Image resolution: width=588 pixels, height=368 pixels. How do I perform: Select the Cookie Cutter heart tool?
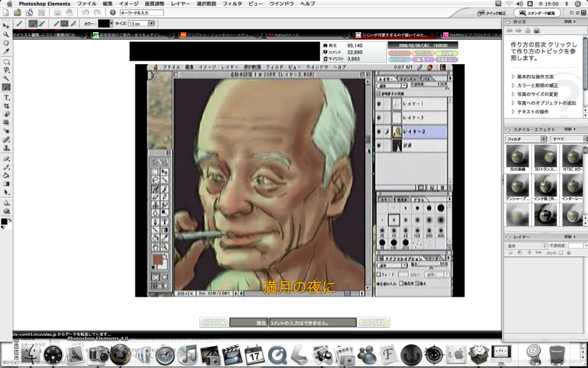tap(6, 114)
